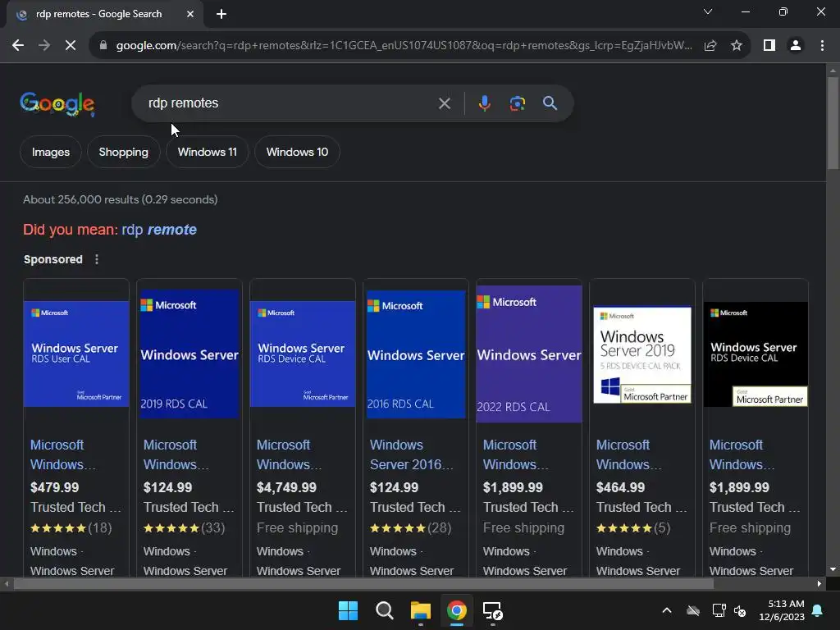Open the remote desktop taskbar app
The image size is (840, 630).
(x=493, y=610)
